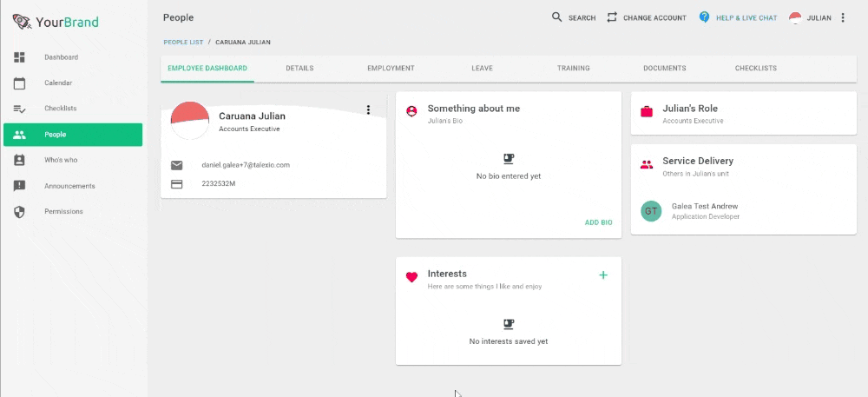This screenshot has height=397, width=868.
Task: Switch to the Employee Dashboard tab
Action: click(x=207, y=69)
